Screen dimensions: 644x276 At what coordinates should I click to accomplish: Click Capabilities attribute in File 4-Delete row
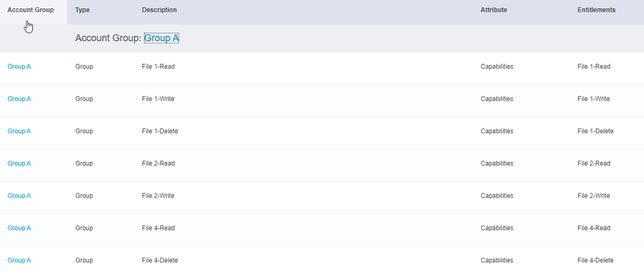tap(497, 260)
